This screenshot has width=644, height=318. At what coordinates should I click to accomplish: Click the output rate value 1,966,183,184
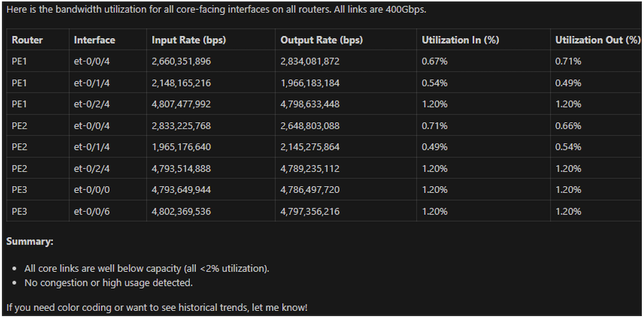click(310, 83)
